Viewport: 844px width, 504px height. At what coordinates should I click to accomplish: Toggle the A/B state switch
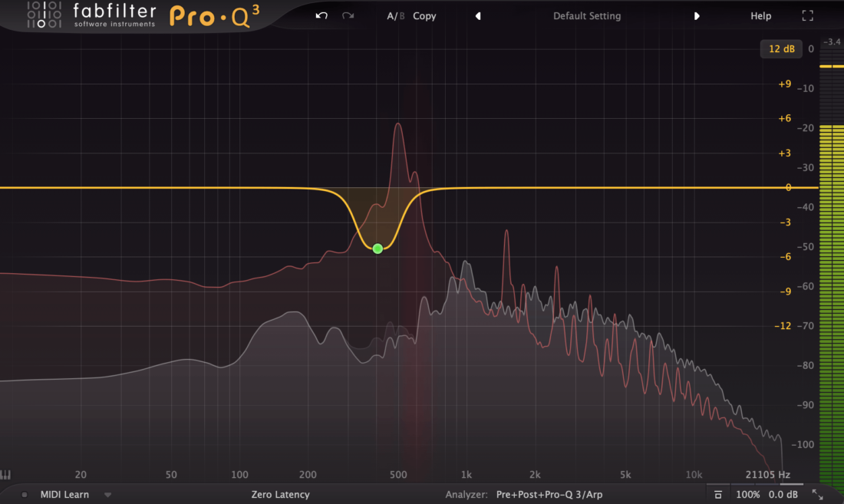click(396, 16)
